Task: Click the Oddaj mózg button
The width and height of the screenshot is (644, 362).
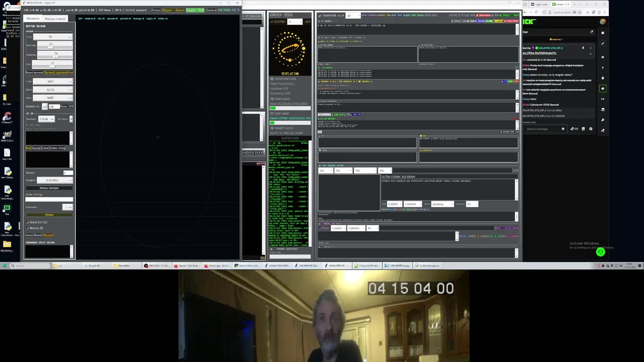Action: pos(57,148)
